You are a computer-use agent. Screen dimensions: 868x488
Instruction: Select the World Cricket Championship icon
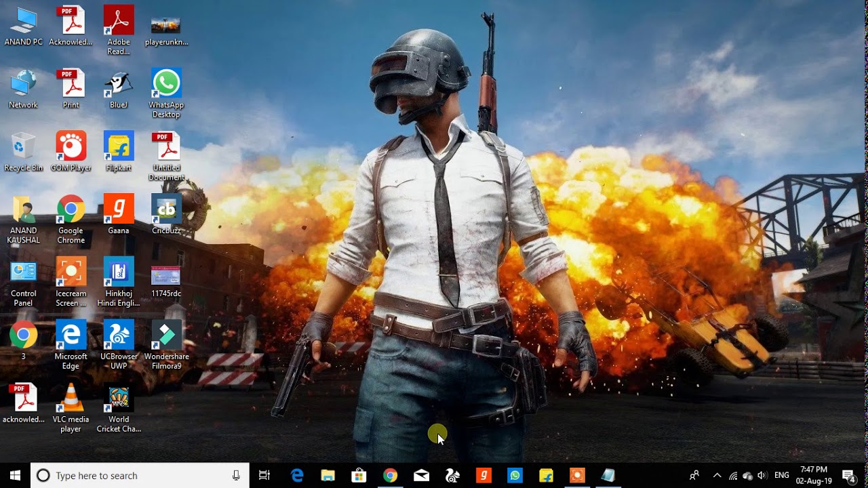click(118, 409)
